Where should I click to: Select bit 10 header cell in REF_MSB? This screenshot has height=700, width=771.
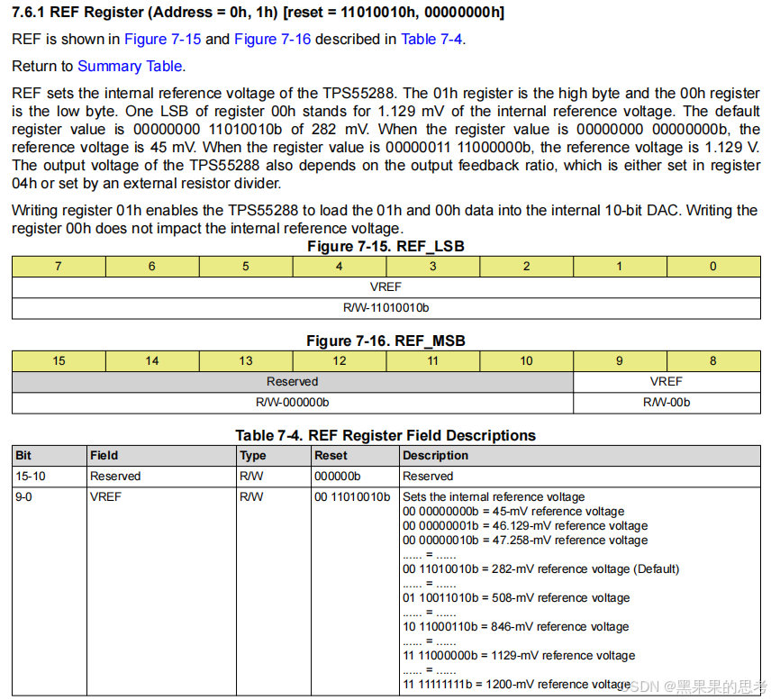click(x=527, y=361)
